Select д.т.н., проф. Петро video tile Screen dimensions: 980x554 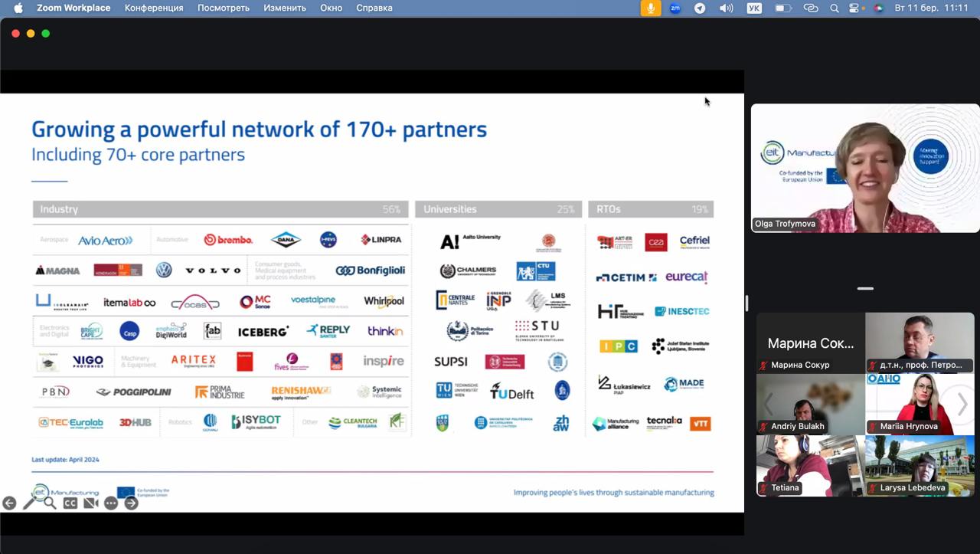(920, 343)
